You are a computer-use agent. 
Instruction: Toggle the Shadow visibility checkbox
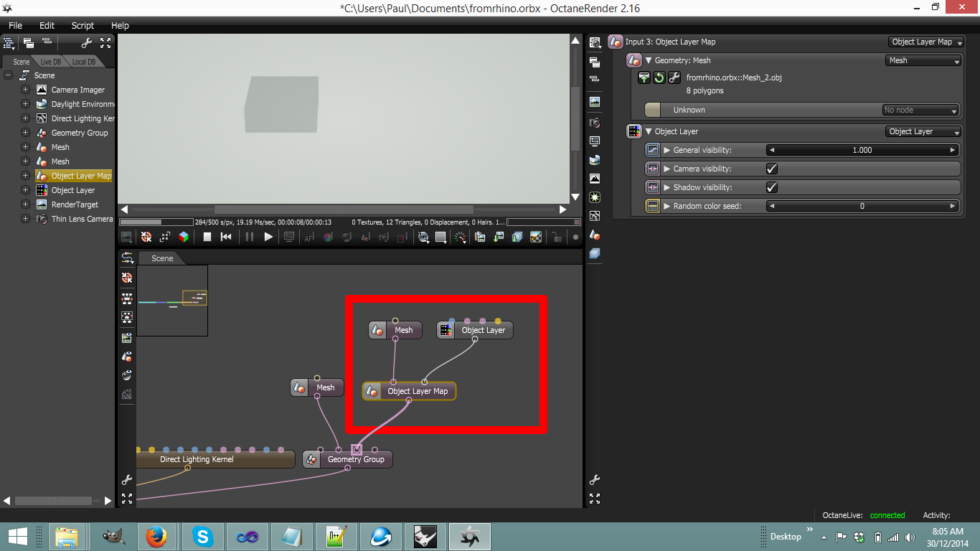tap(772, 187)
